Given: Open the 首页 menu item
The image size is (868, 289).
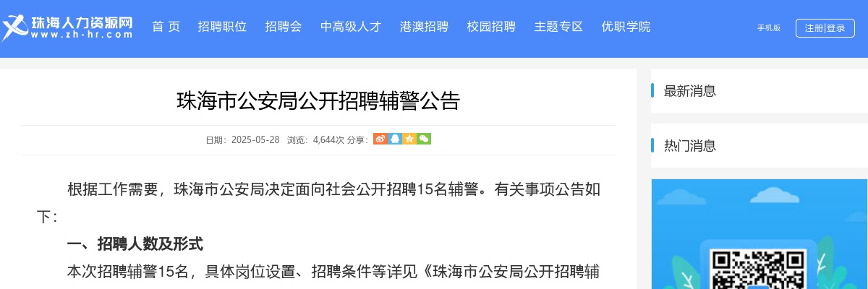Looking at the screenshot, I should pos(166,27).
